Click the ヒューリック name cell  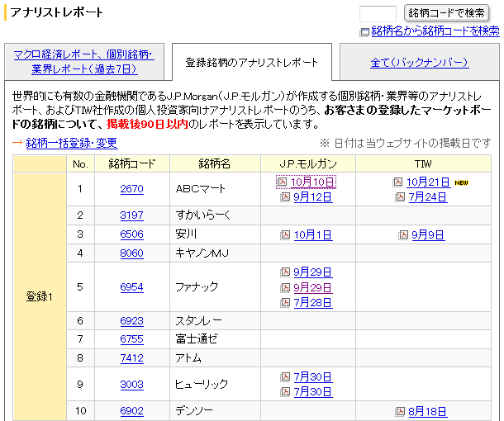click(215, 384)
